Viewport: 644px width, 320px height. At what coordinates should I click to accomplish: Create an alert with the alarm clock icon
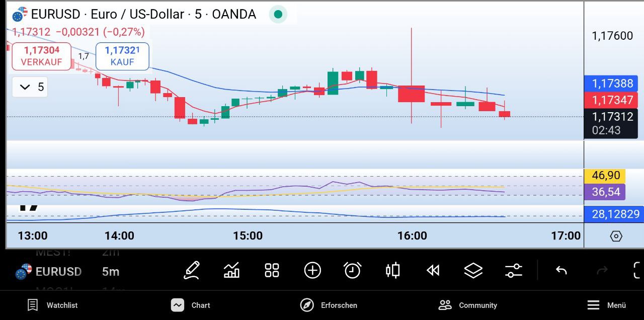pyautogui.click(x=352, y=271)
